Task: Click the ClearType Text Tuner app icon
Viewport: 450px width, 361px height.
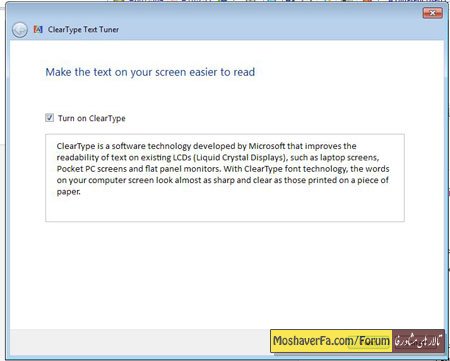Action: (x=38, y=29)
